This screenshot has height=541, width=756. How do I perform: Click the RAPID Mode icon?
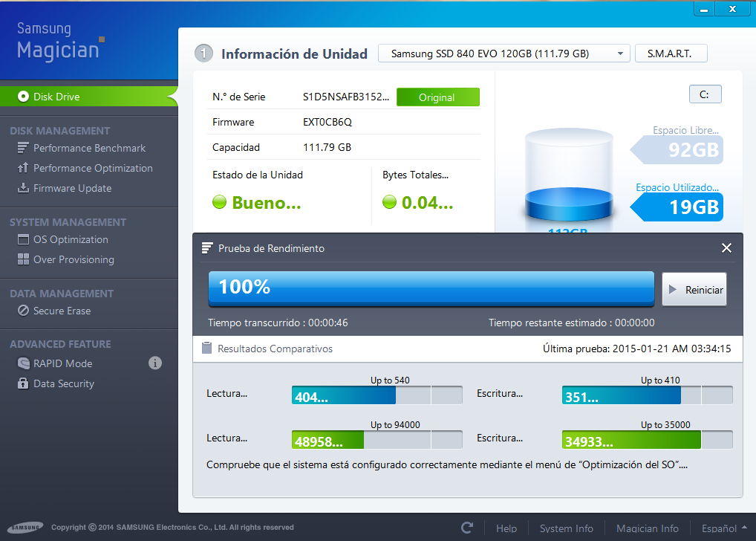pos(23,363)
